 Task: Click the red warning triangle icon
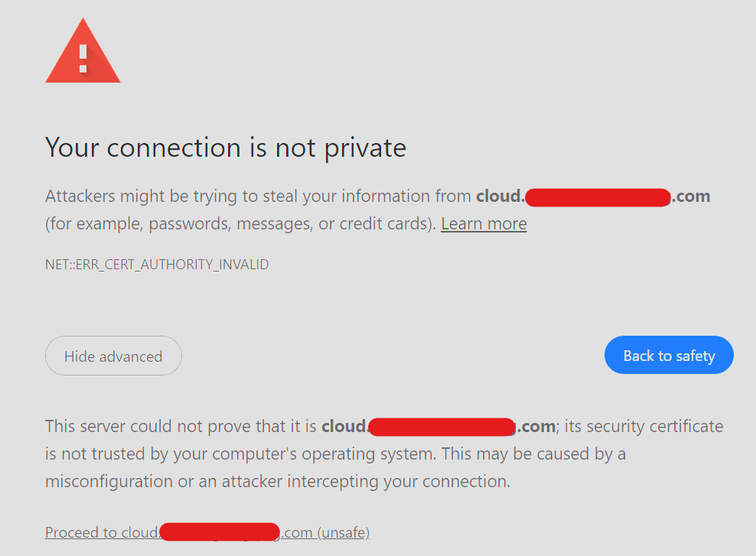pyautogui.click(x=83, y=50)
